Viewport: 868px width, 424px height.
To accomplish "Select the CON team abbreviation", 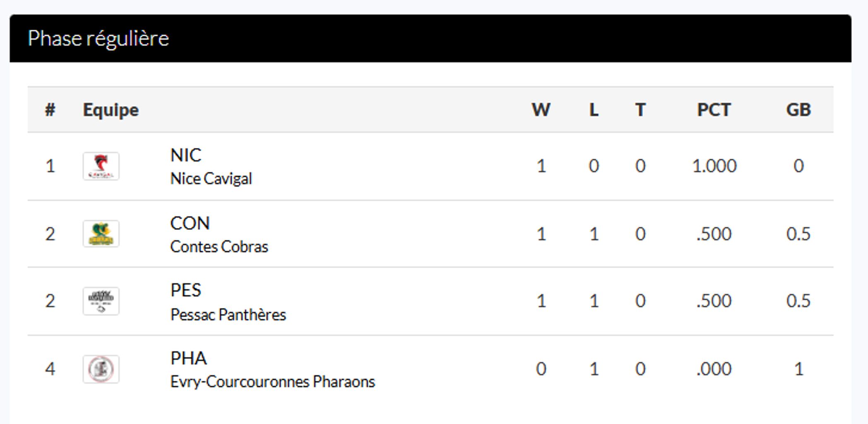I will [x=190, y=223].
